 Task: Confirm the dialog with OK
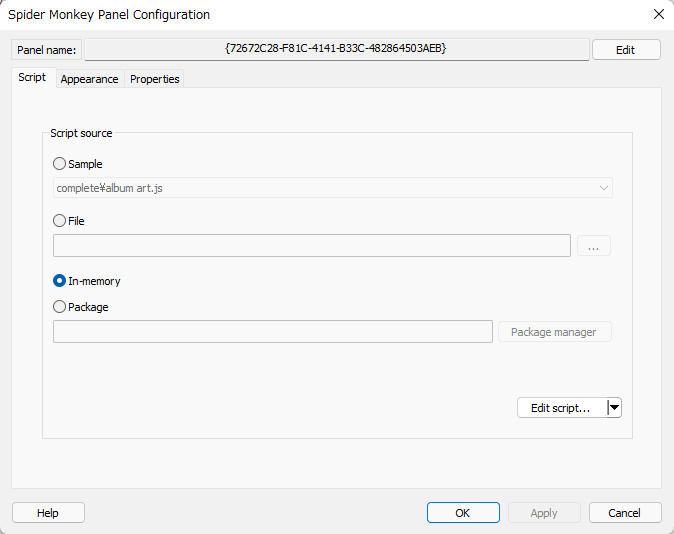[x=463, y=513]
